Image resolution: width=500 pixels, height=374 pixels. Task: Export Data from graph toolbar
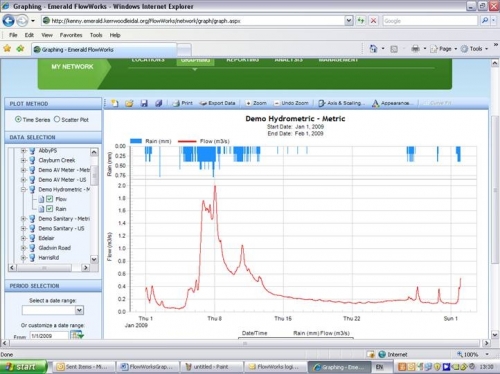[217, 103]
